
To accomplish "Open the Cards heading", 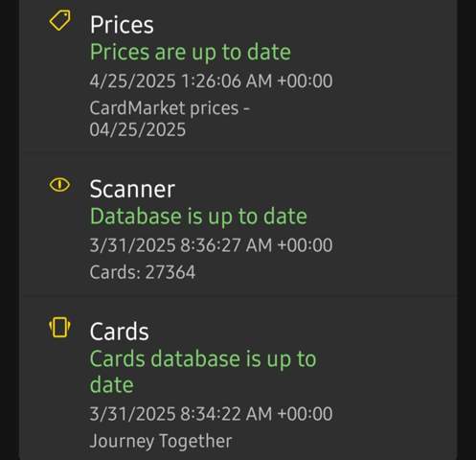I will [x=120, y=332].
